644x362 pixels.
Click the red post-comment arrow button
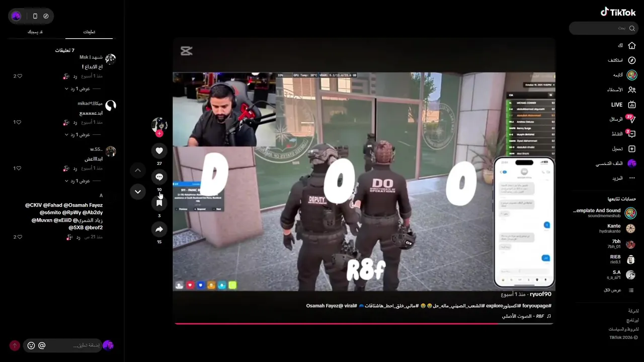click(15, 345)
